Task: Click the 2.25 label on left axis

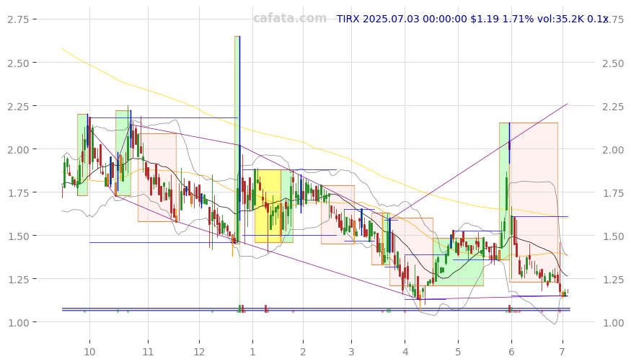Action: [19, 106]
